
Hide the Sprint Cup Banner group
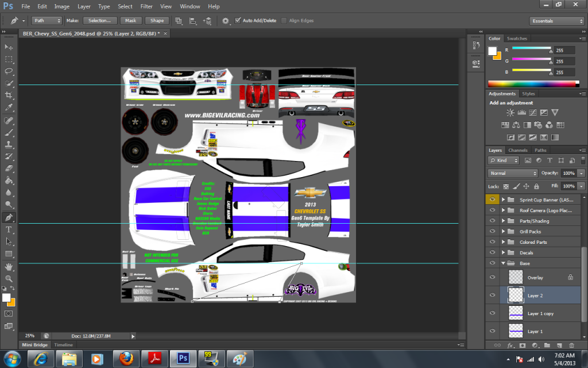point(492,200)
